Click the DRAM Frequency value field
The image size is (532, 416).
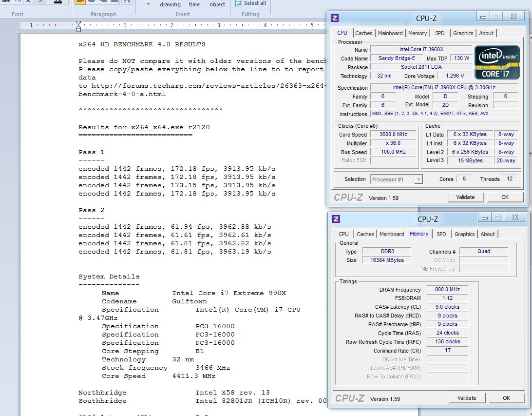point(448,290)
